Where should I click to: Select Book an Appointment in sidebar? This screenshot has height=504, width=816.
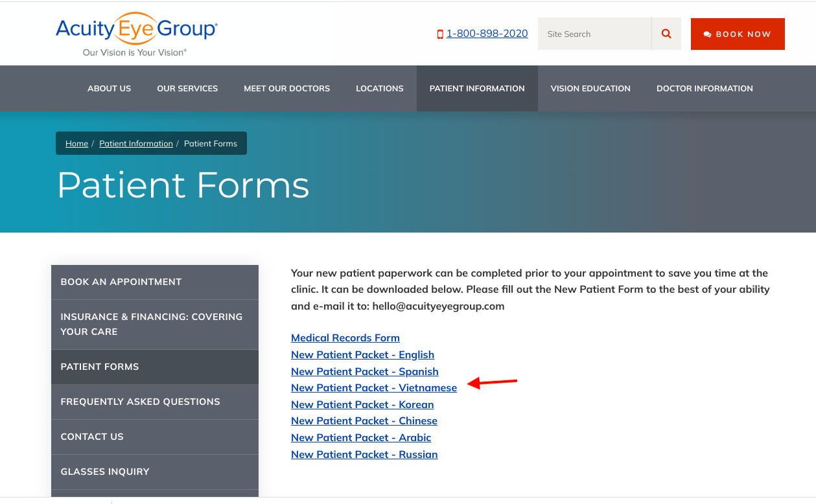point(155,282)
